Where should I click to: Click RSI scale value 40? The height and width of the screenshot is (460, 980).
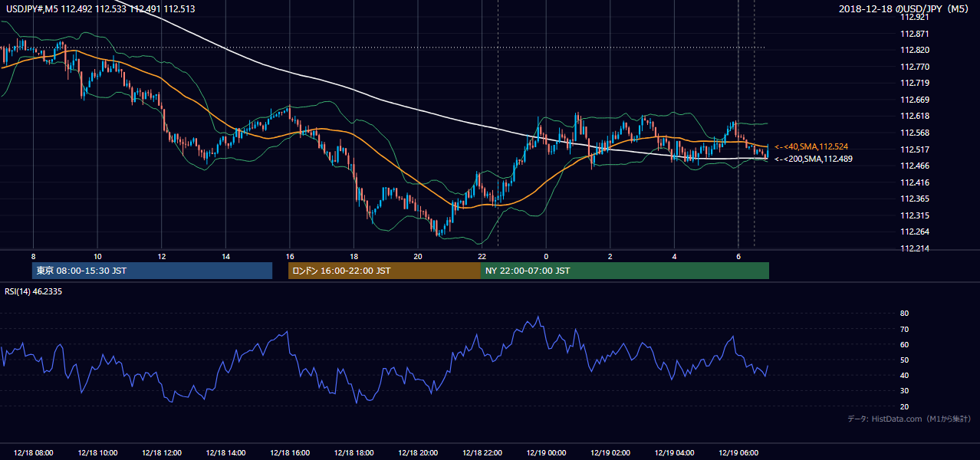[904, 375]
